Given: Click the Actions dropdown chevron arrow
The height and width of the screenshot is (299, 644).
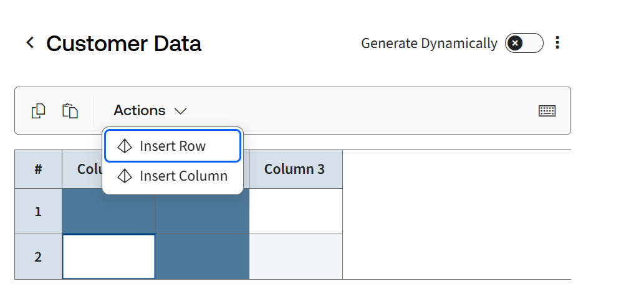Looking at the screenshot, I should click(180, 111).
